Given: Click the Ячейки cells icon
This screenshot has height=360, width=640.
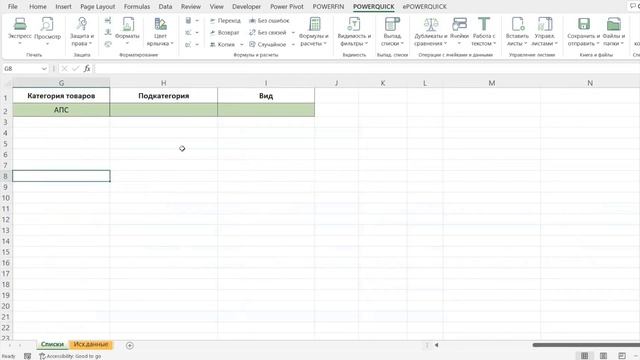Looking at the screenshot, I should click(459, 24).
